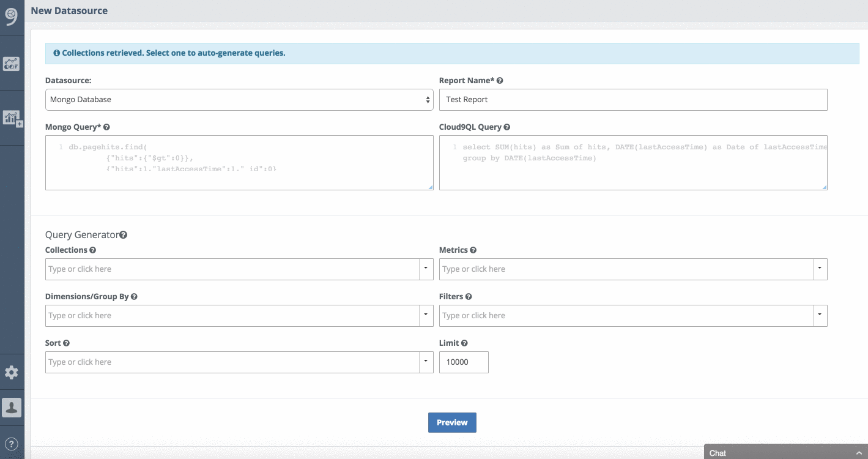Image resolution: width=868 pixels, height=459 pixels.
Task: Click the Preview button
Action: (452, 423)
